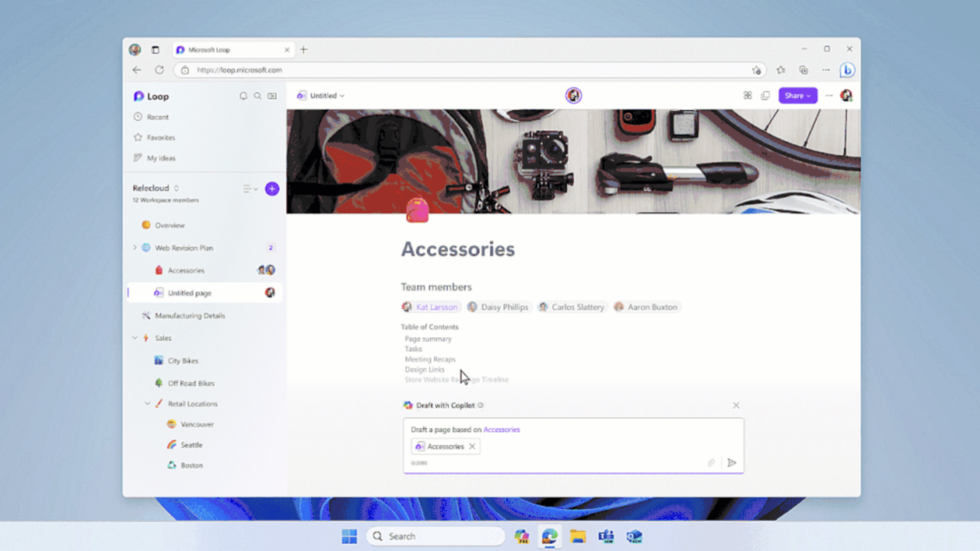Close the Microsoft Loop tab

[x=287, y=50]
